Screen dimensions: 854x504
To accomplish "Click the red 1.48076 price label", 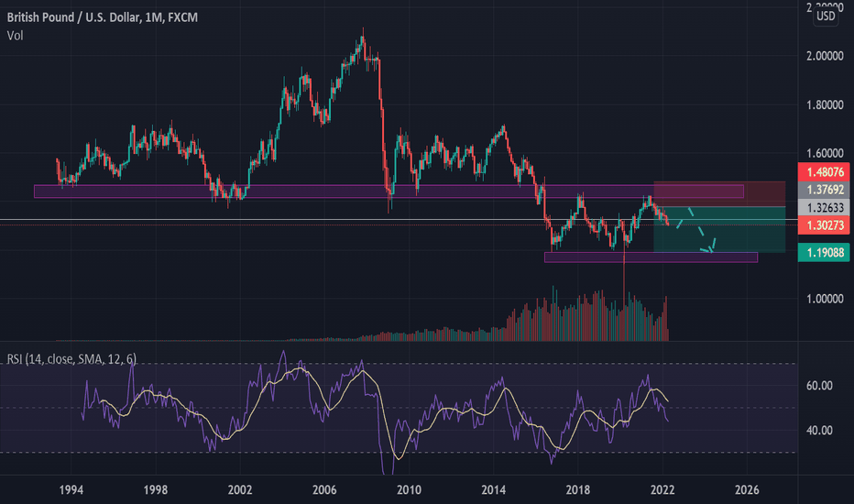I will point(824,172).
